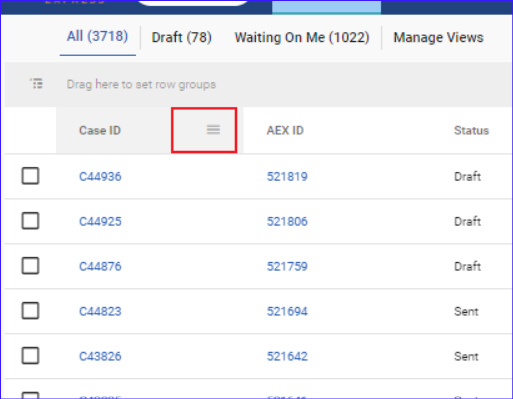Open AEX ID link 521642
This screenshot has width=513, height=399.
[287, 356]
